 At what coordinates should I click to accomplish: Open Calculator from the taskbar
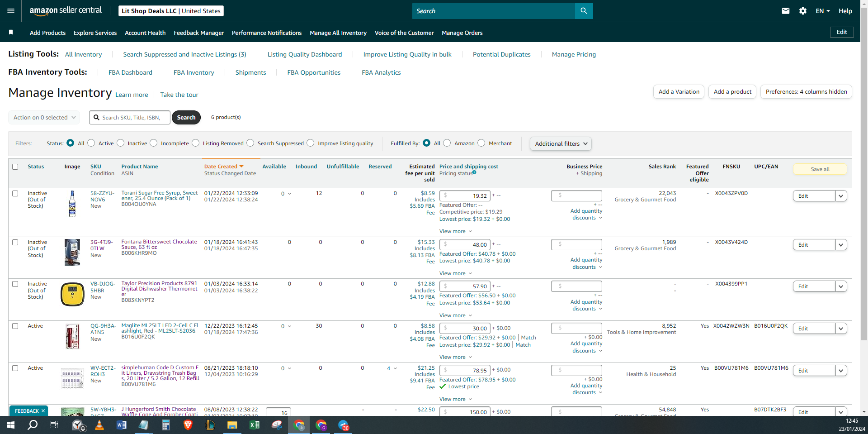pyautogui.click(x=166, y=425)
